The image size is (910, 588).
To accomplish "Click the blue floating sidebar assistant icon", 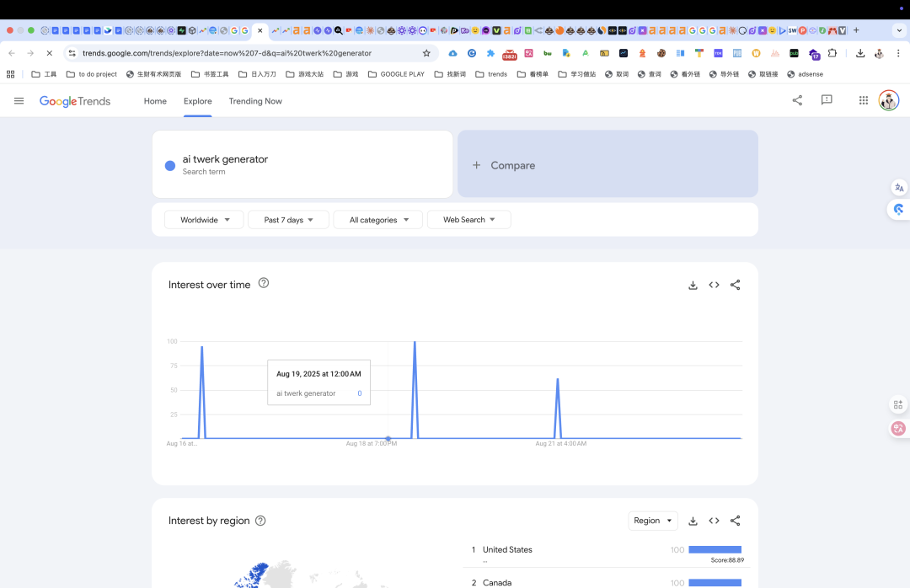I will tap(899, 210).
